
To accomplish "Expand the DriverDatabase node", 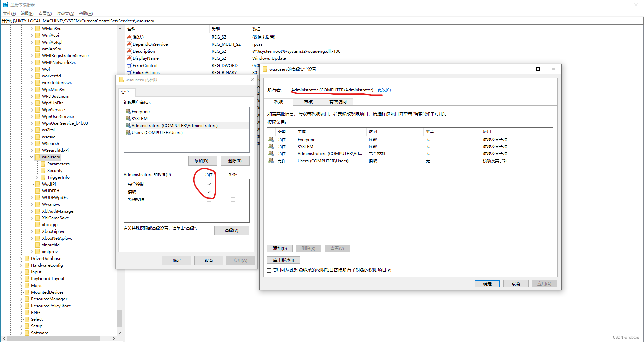I will [21, 259].
